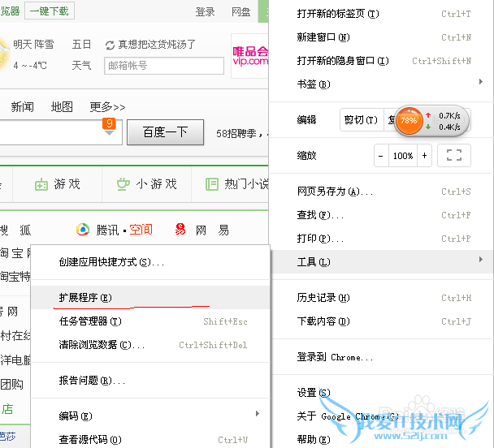The image size is (494, 448).
Task: Open the 天气 link
Action: (81, 66)
